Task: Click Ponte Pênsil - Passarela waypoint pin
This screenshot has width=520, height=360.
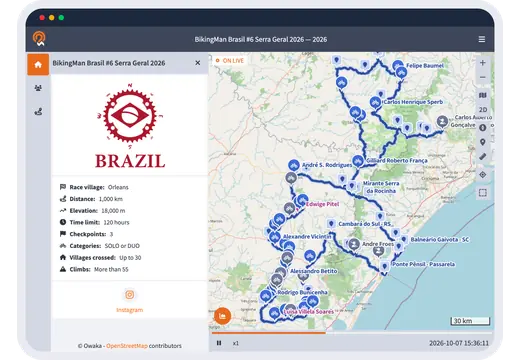Action: point(385,266)
